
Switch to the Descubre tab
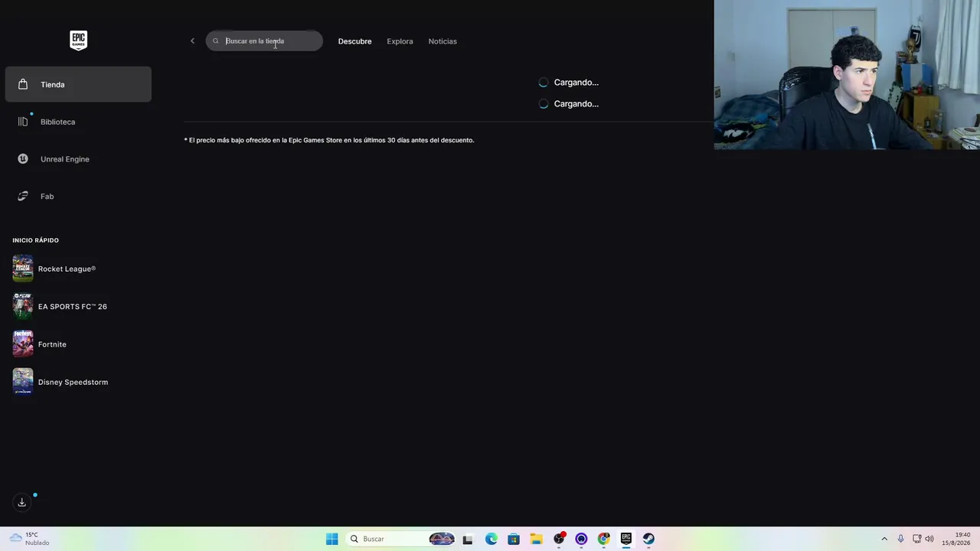pos(354,41)
